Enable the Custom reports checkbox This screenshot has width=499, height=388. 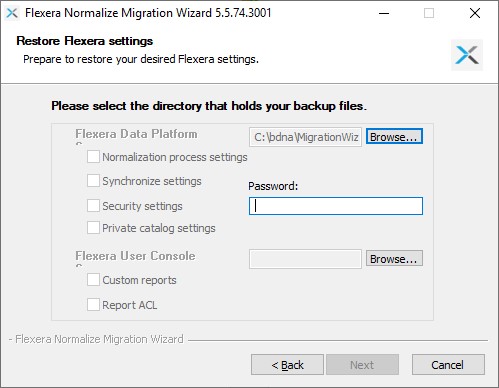coord(93,280)
